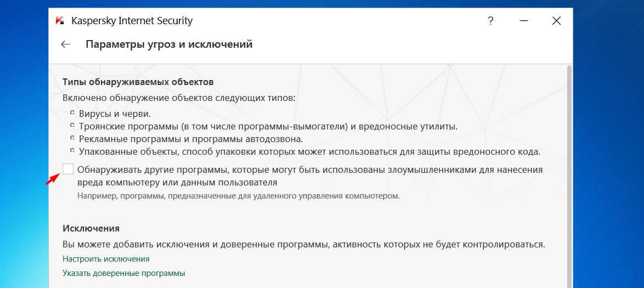Click the 'Типы обнаруживаемых объектов' section title
Screen dimensions: 644x288
coord(138,81)
